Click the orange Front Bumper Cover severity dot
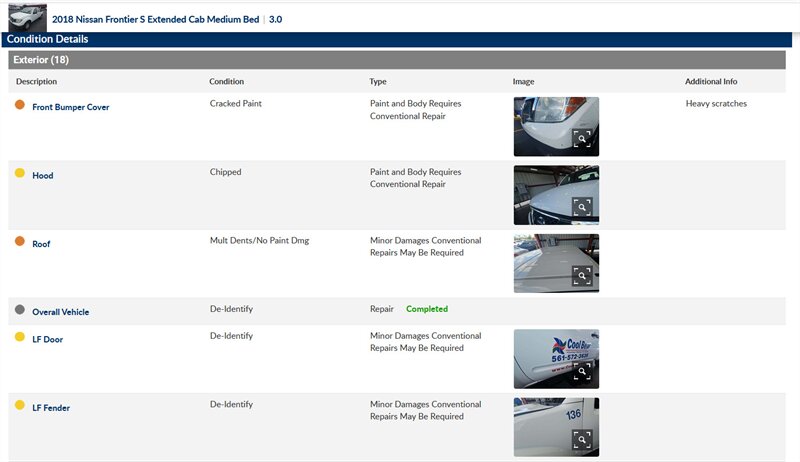Screen dimensions: 800x462 [20, 105]
